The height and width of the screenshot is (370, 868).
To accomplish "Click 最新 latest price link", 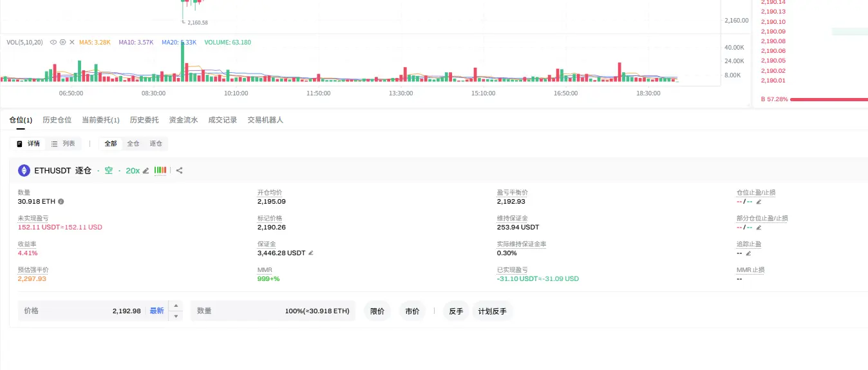I will (157, 311).
